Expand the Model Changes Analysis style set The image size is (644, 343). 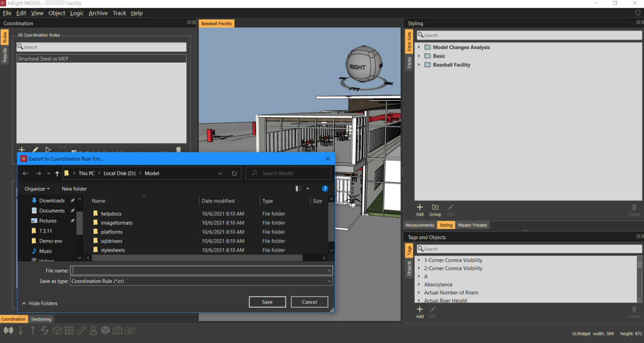click(x=419, y=47)
